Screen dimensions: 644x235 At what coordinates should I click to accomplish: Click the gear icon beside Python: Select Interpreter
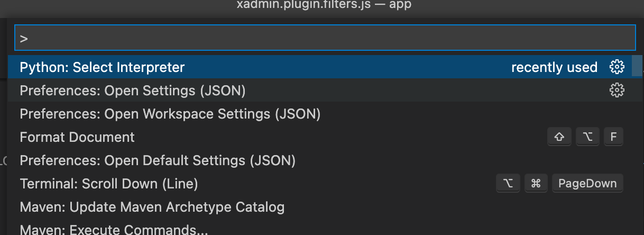coord(617,67)
